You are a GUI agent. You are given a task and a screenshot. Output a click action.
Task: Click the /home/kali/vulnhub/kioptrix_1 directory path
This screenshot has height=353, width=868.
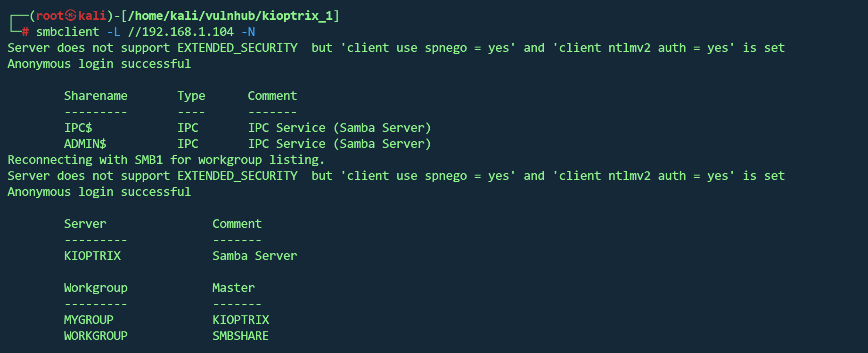pyautogui.click(x=230, y=16)
